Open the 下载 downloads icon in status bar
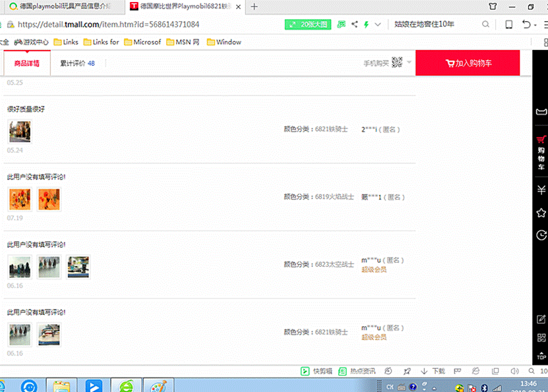Screen dimensions: 548x392 433,372
